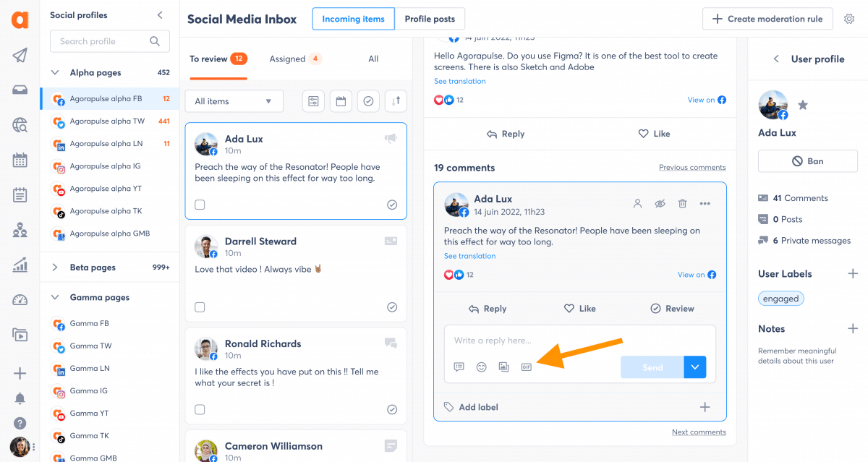Open the emoji picker in reply box
The height and width of the screenshot is (462, 868).
pos(481,367)
